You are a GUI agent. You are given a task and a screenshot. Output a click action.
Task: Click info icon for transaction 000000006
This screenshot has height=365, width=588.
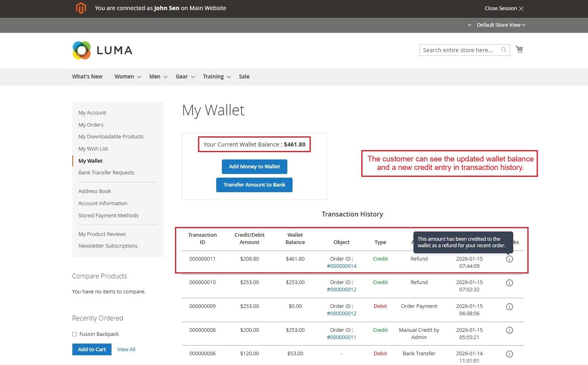point(509,354)
